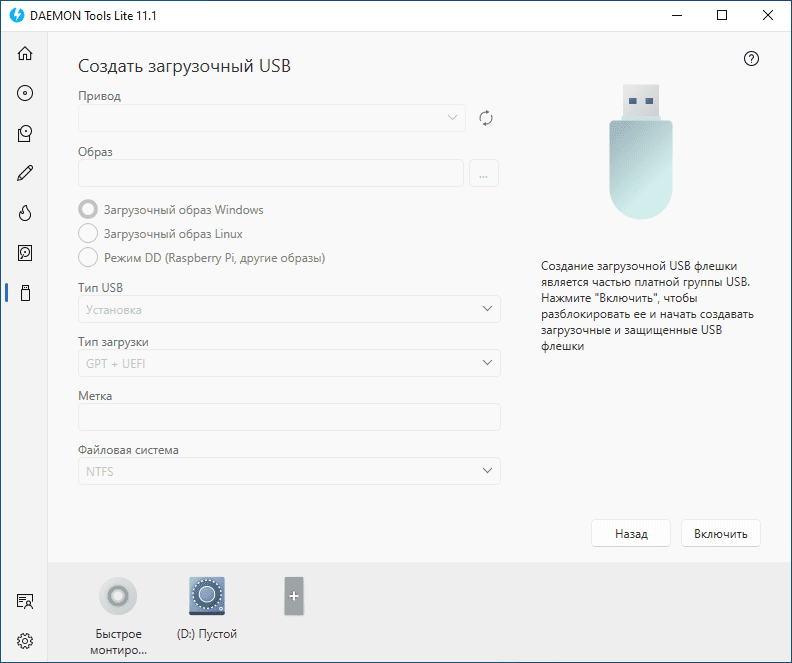The width and height of the screenshot is (792, 663).
Task: Open the flame Burn sidebar icon
Action: pos(25,213)
